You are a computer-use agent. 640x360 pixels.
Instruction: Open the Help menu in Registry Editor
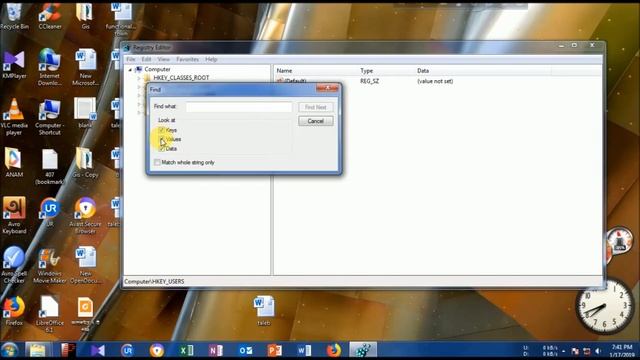tap(211, 59)
